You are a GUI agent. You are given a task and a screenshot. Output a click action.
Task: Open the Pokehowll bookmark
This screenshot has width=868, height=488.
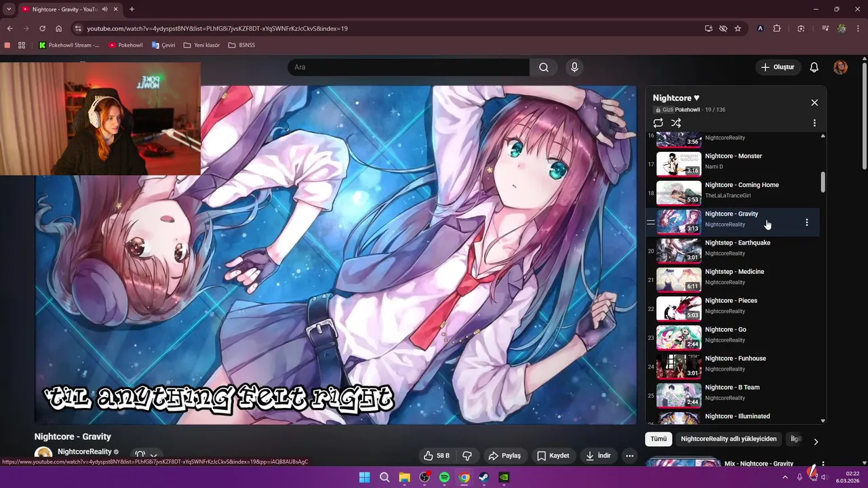click(125, 45)
